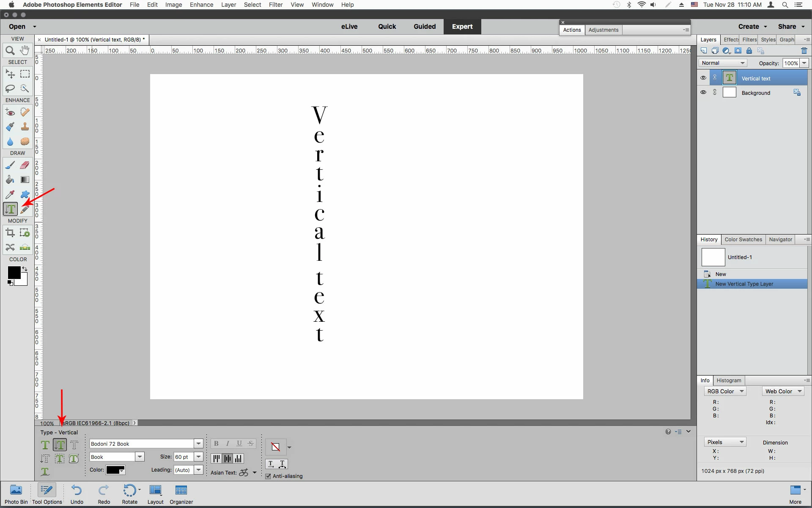The height and width of the screenshot is (508, 812).
Task: Click the Undo button
Action: click(77, 494)
